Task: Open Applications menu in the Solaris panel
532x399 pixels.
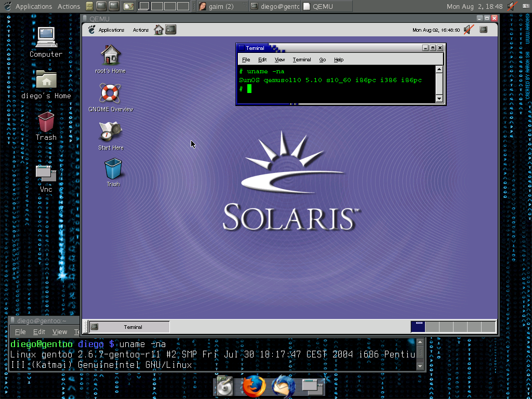Action: point(111,30)
